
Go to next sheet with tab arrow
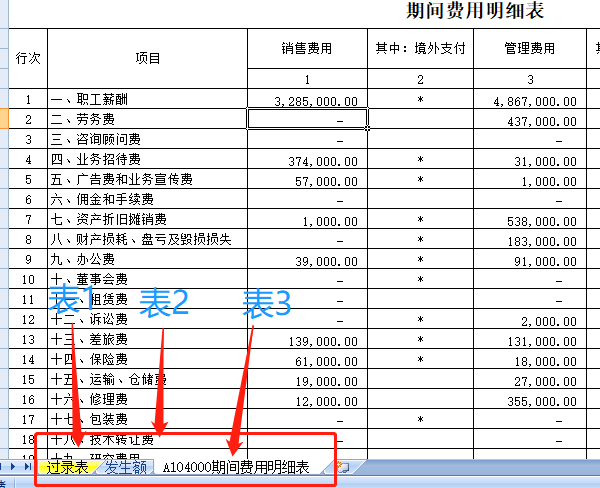[13, 466]
